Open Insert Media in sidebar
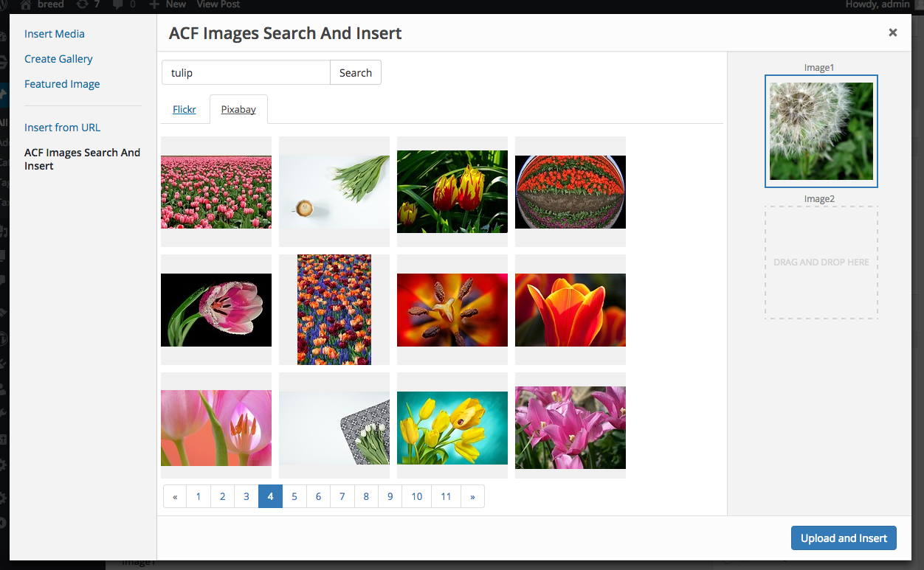This screenshot has height=570, width=924. point(55,34)
